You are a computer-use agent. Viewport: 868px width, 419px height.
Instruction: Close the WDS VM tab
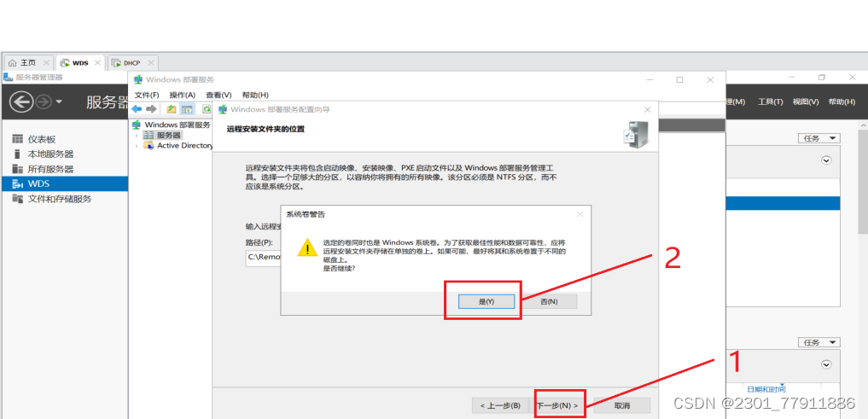click(98, 63)
